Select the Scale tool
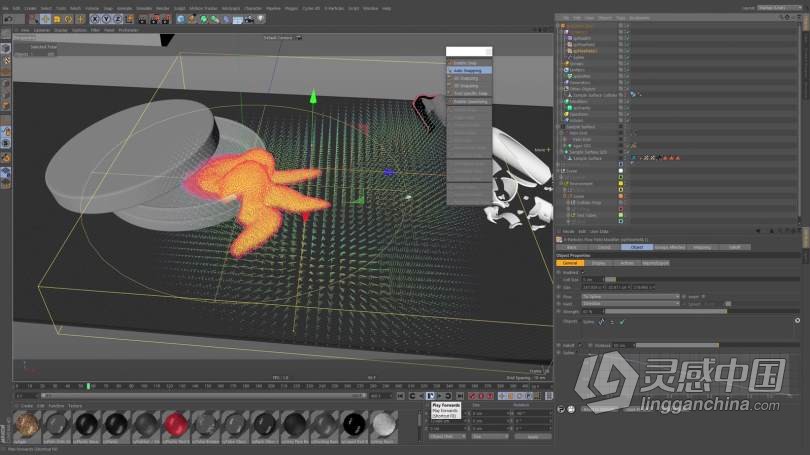Viewport: 810px width, 455px height. click(57, 19)
